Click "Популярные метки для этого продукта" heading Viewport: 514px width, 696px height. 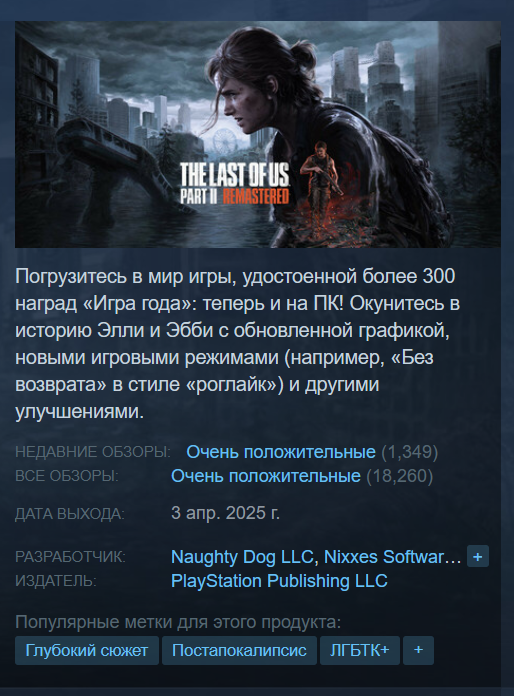tap(178, 622)
